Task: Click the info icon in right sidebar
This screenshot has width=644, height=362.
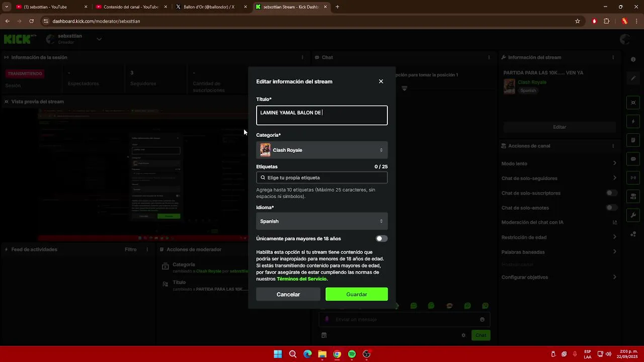Action: [633, 59]
